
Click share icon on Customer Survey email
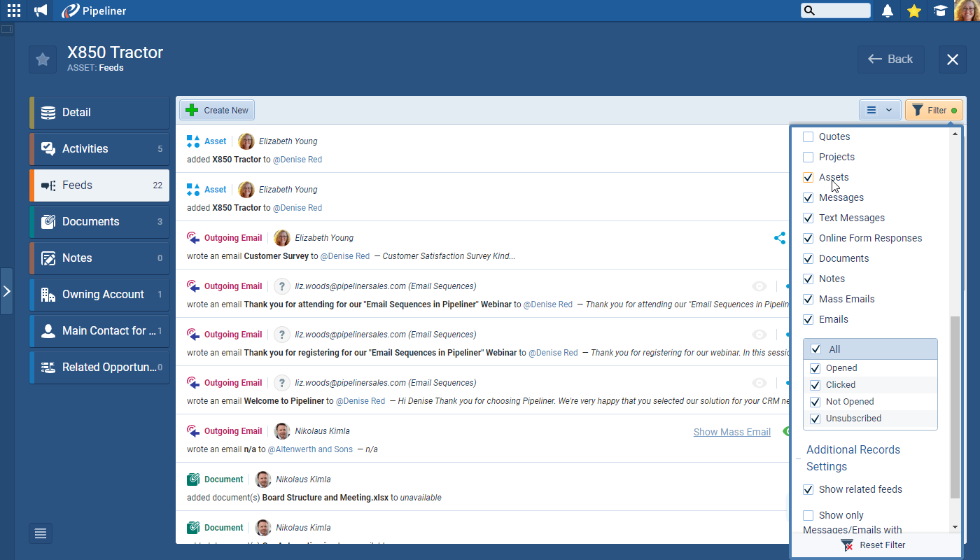coord(779,238)
